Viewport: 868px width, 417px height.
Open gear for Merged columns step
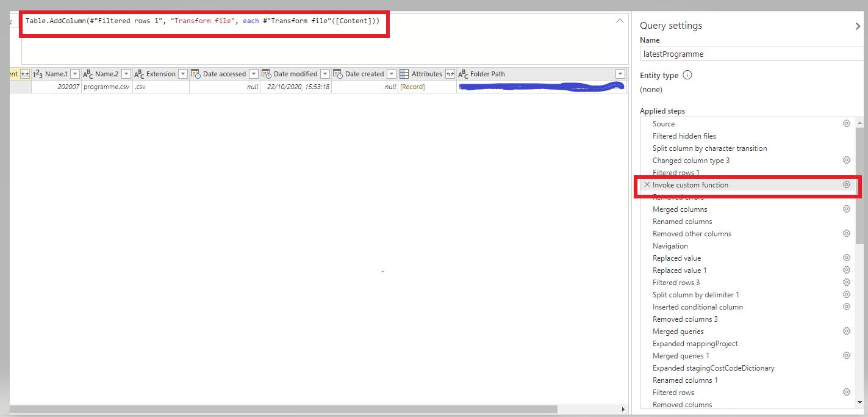tap(847, 209)
